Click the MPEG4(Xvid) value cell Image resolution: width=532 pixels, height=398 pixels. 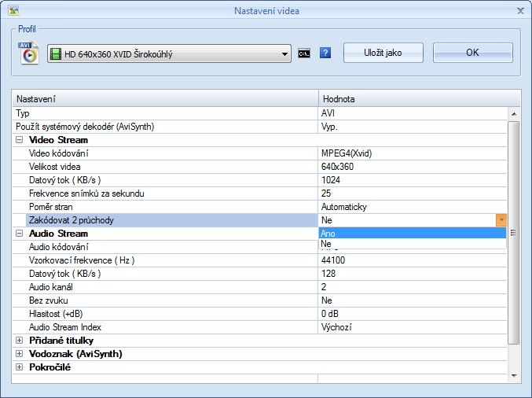413,153
